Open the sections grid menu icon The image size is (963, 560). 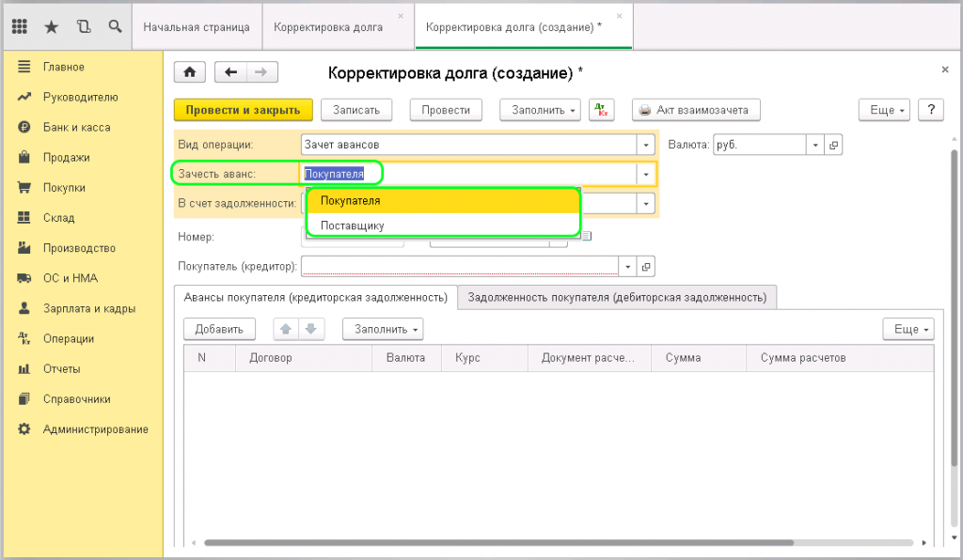coord(20,27)
